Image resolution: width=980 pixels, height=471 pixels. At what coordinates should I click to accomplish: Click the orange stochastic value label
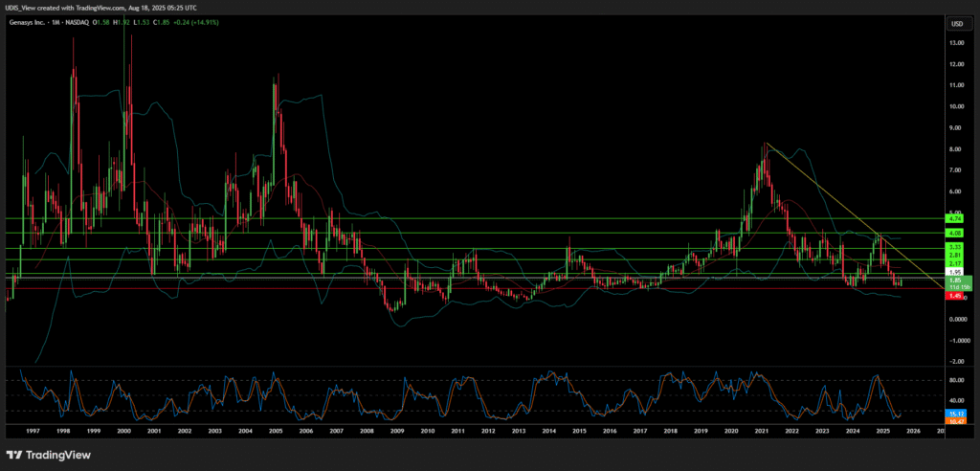tap(955, 421)
